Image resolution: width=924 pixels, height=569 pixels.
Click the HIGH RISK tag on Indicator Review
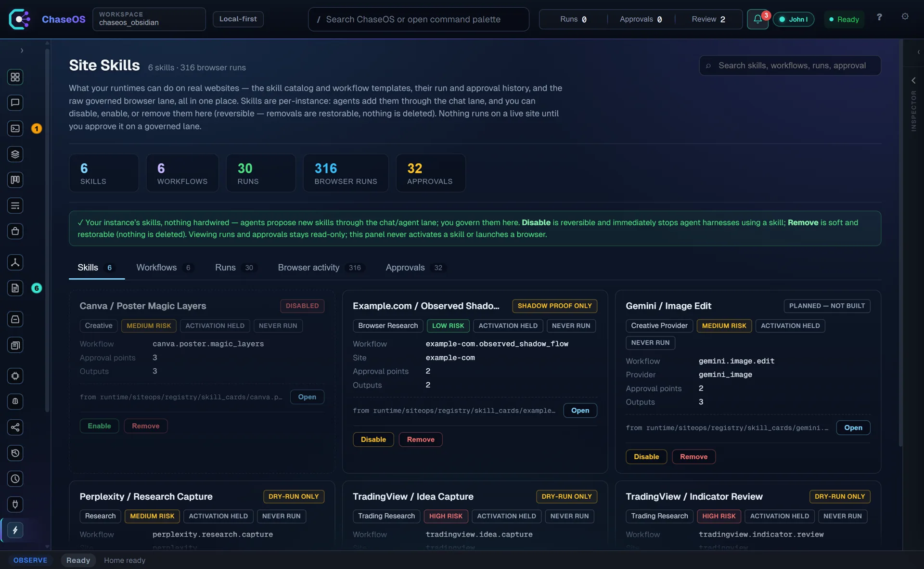(x=719, y=517)
